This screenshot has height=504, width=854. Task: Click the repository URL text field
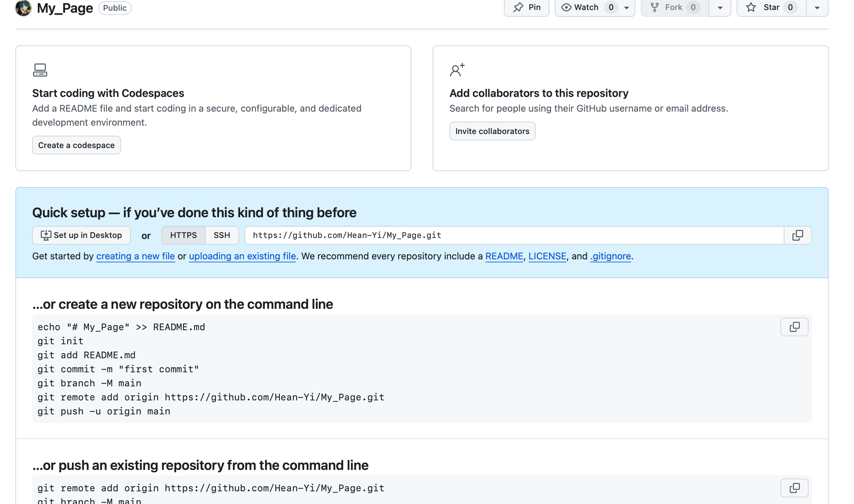[x=510, y=235]
